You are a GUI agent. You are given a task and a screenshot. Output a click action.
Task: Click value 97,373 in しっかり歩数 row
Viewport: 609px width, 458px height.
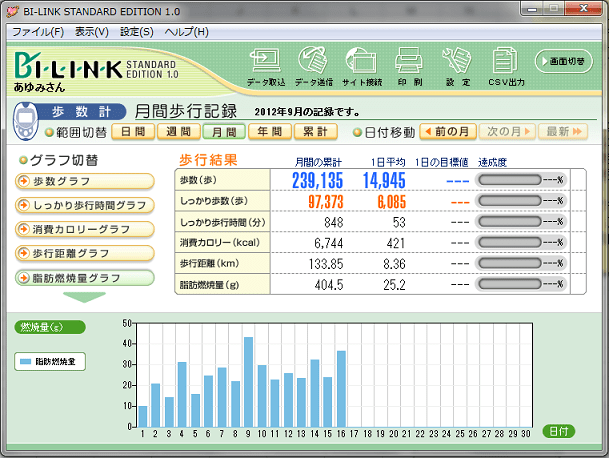[325, 202]
